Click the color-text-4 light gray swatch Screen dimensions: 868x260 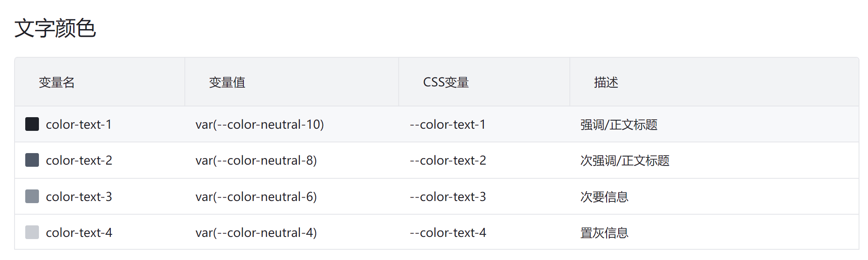pos(32,232)
